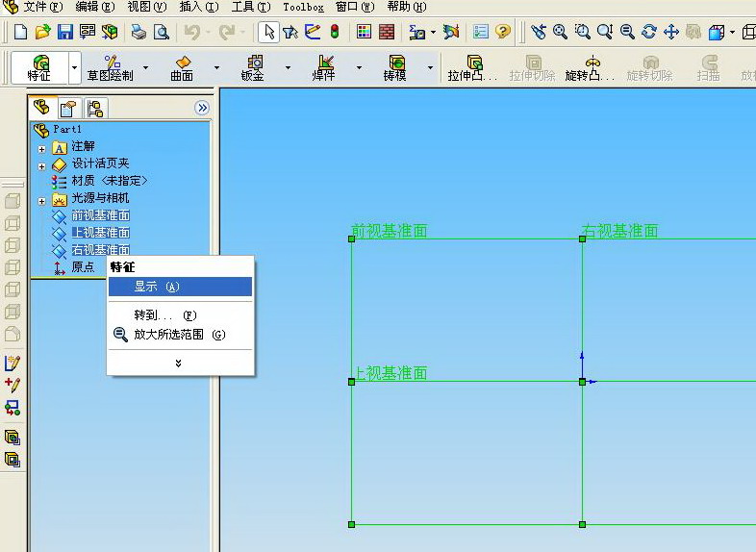Screen dimensions: 756x552
Task: Choose 显示 (A) in context menu
Action: 180,287
